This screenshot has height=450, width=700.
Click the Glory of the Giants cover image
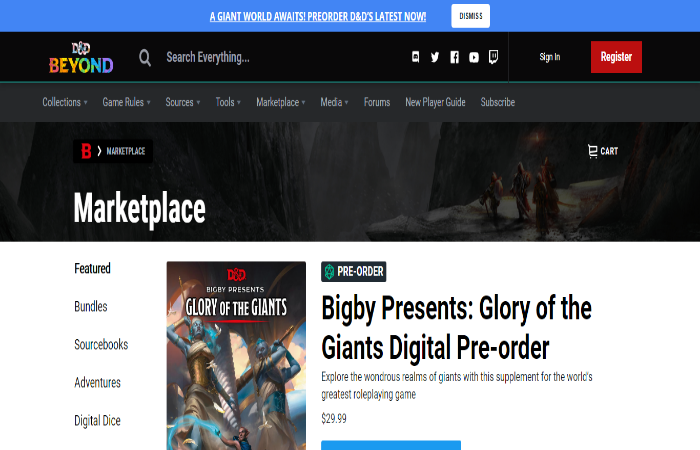click(x=236, y=355)
